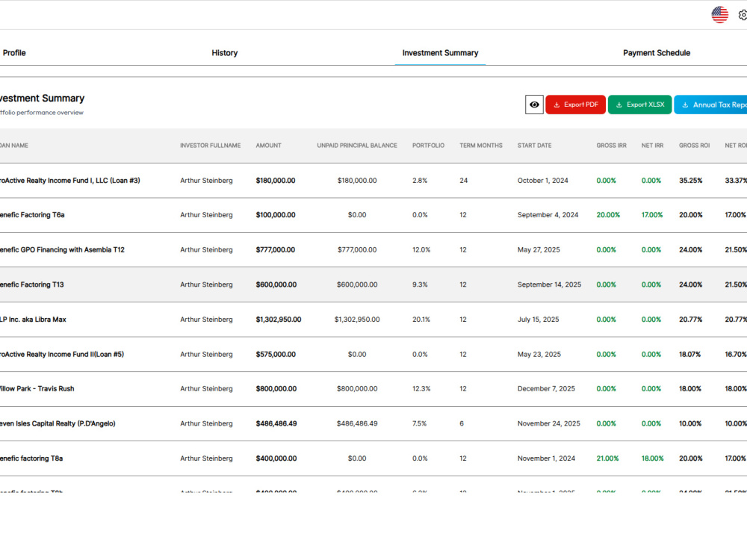Sort by the Term Months column header
This screenshot has height=560, width=747.
click(x=480, y=146)
